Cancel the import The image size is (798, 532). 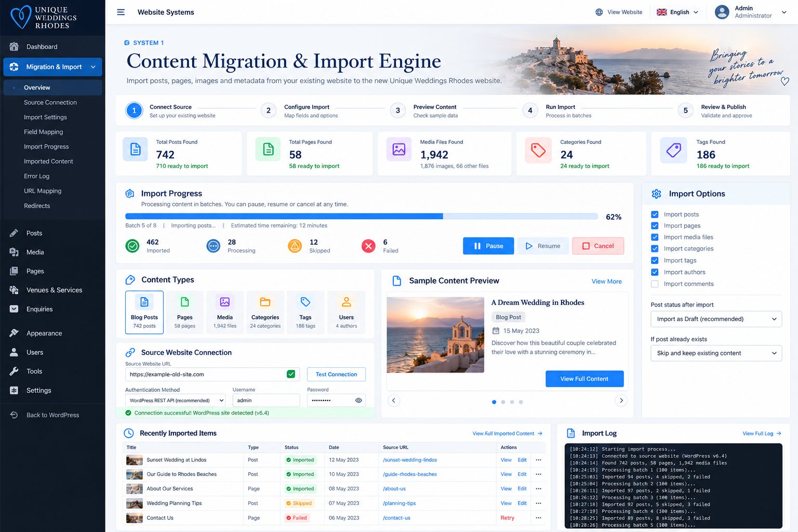point(598,246)
